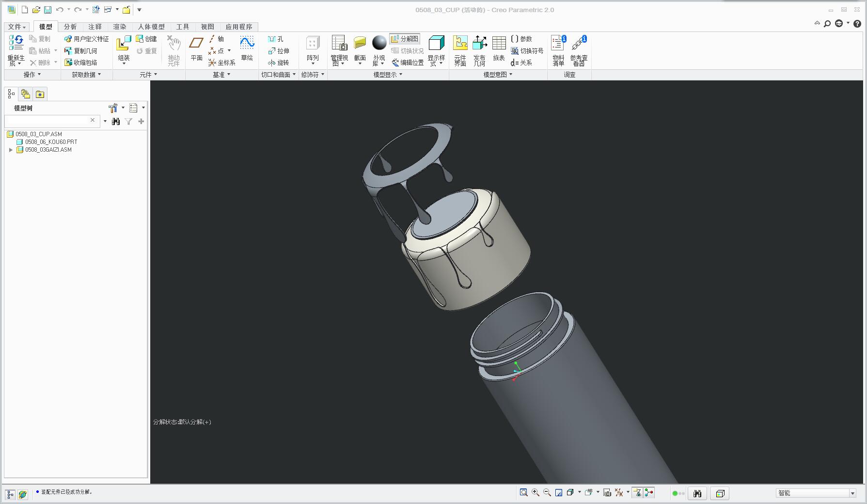The width and height of the screenshot is (867, 504).
Task: Open the 文件 menu
Action: coord(16,27)
